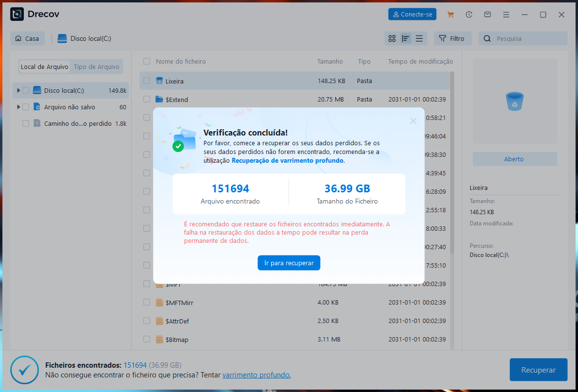Switch to the Tipo de Arquivo tab
578x392 pixels.
click(96, 67)
